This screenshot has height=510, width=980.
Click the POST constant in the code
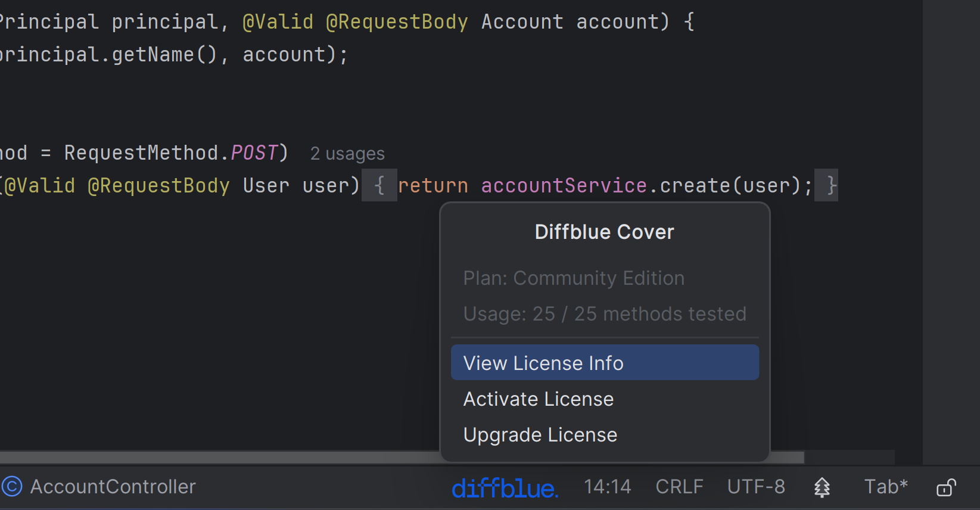point(254,153)
